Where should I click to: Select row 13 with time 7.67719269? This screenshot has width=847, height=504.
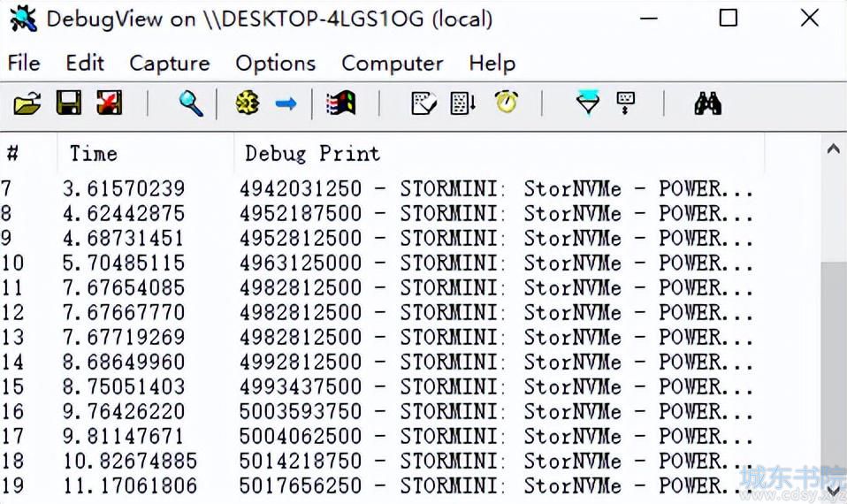click(x=377, y=338)
